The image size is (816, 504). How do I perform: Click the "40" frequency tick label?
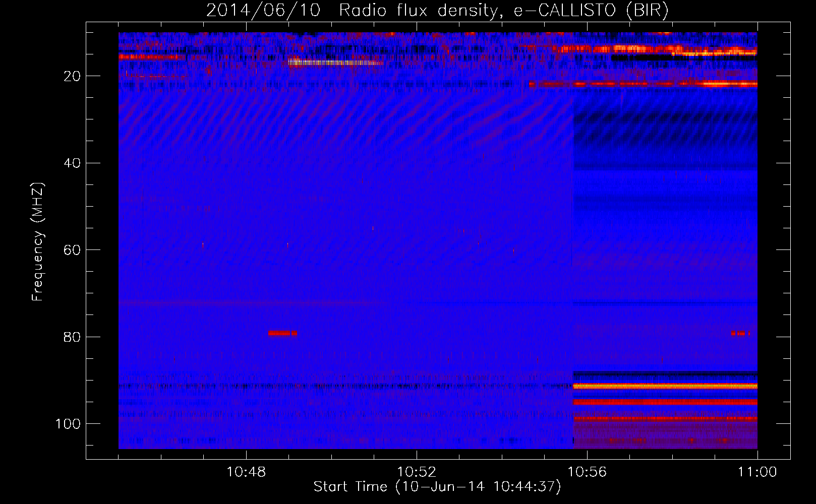coord(72,163)
